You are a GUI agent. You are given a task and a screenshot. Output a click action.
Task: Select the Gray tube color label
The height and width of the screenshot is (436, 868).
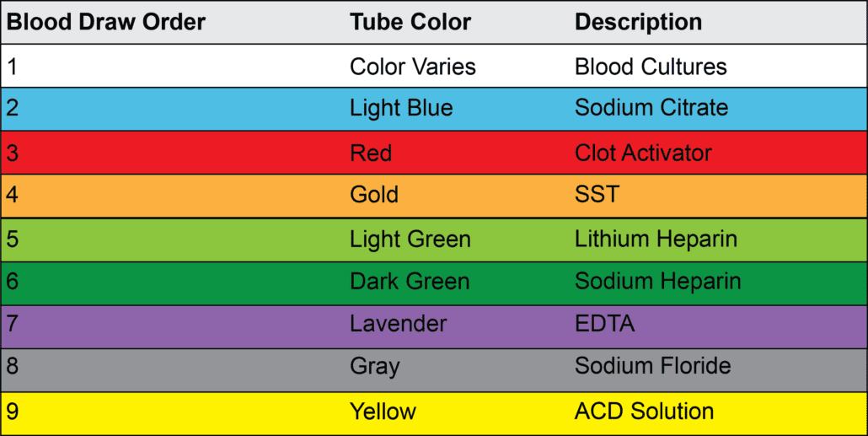pyautogui.click(x=375, y=367)
